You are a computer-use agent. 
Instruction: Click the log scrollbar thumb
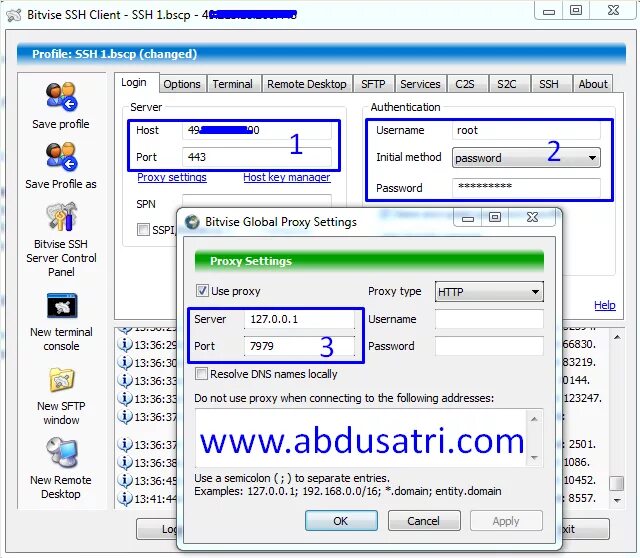pyautogui.click(x=616, y=483)
